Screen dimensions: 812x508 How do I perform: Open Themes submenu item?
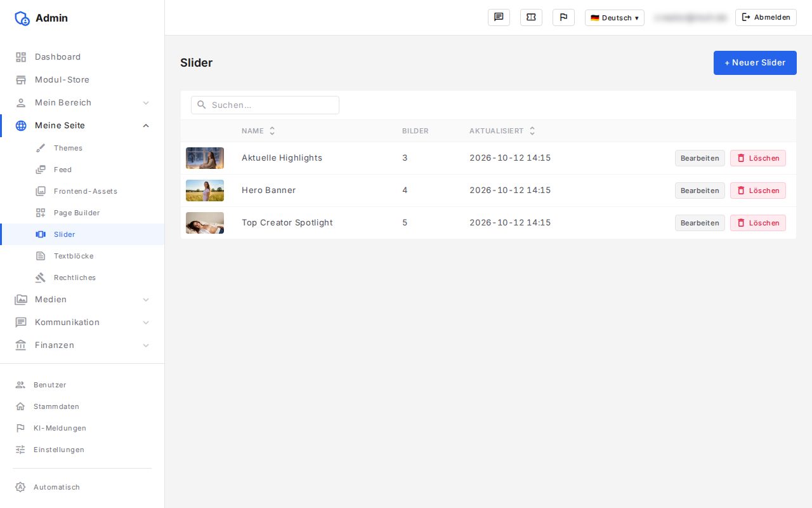tap(82, 148)
